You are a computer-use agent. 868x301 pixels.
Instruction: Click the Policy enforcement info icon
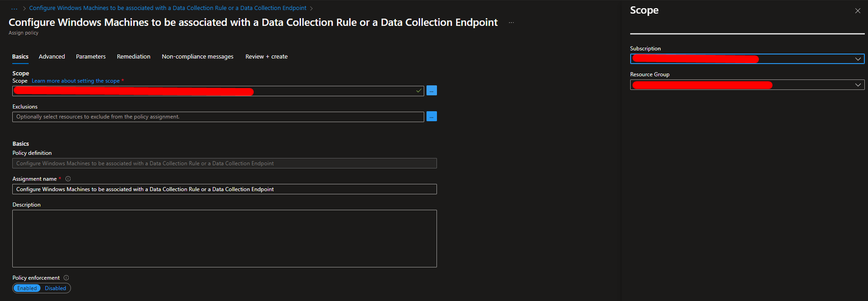coord(66,278)
